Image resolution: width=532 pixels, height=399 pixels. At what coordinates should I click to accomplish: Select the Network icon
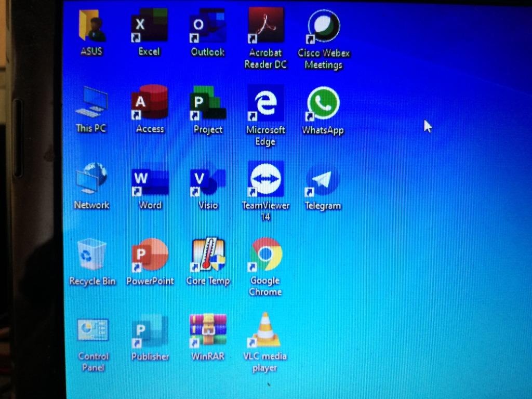point(91,179)
